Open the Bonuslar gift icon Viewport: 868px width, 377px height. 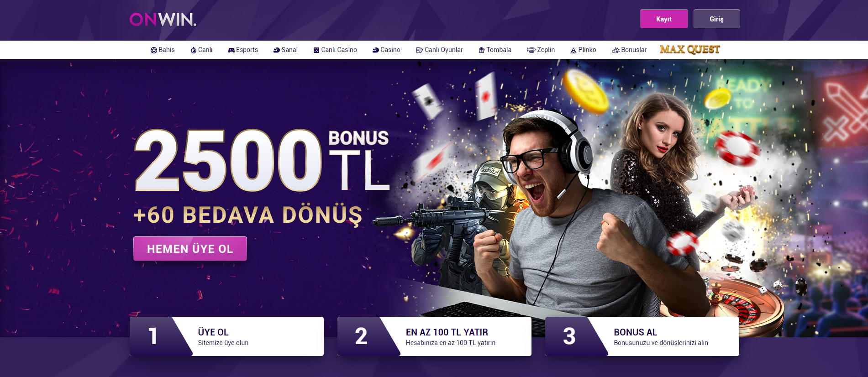pos(615,50)
